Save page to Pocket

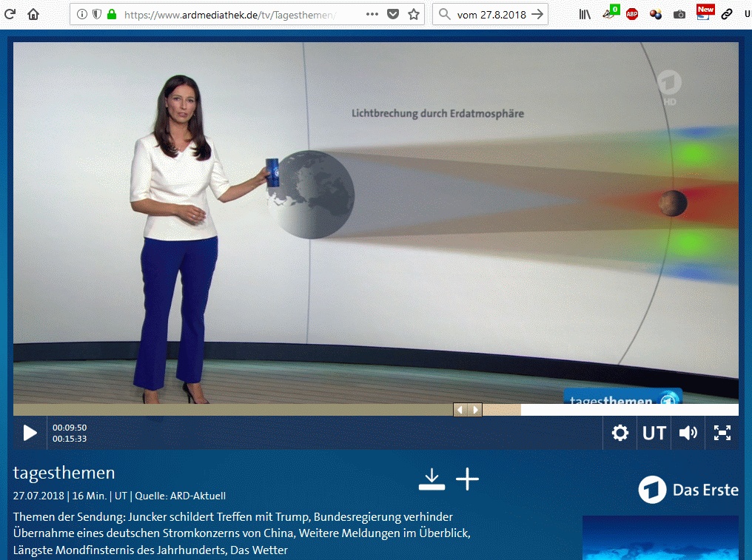pyautogui.click(x=393, y=14)
